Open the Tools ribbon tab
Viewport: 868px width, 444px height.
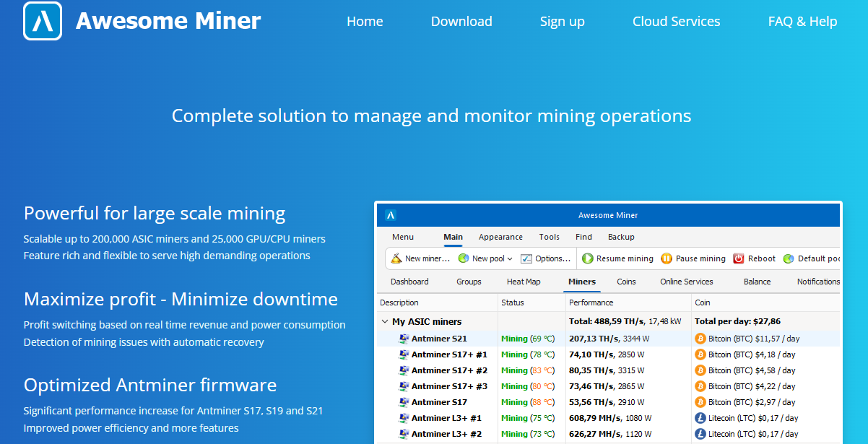[x=550, y=237]
